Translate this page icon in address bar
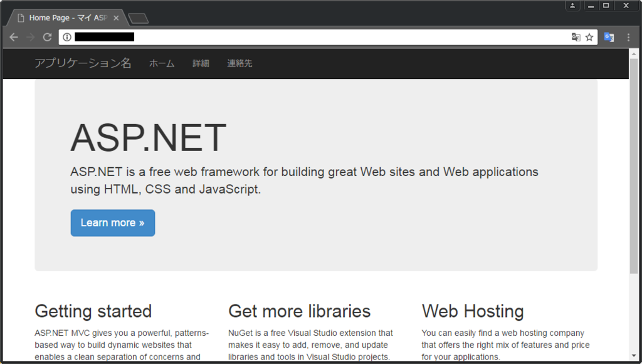Viewport: 642px width, 364px height. point(576,37)
